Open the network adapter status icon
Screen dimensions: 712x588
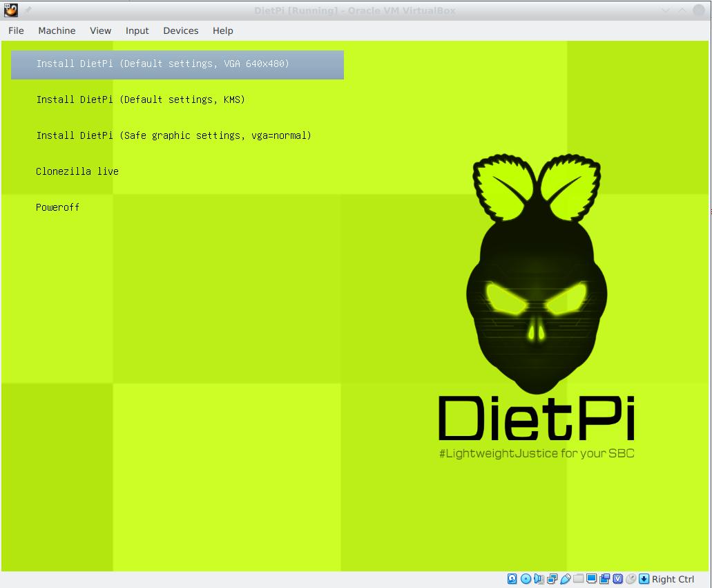pyautogui.click(x=552, y=579)
